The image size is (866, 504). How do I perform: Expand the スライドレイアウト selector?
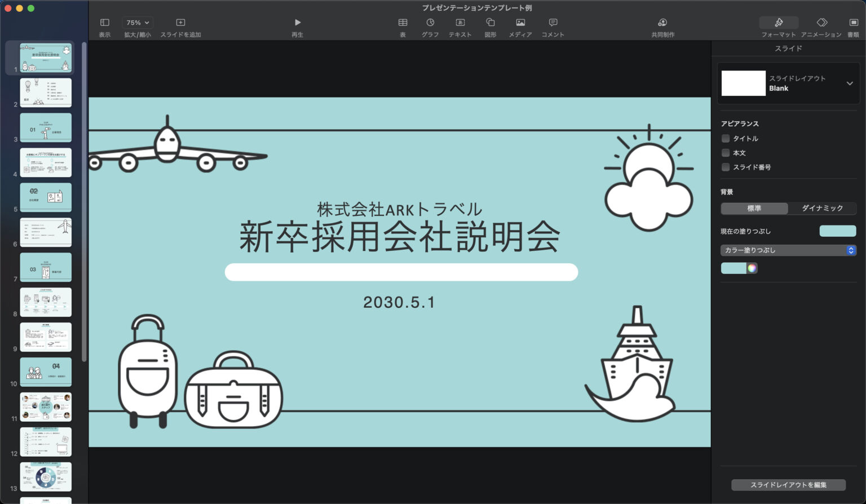point(850,83)
